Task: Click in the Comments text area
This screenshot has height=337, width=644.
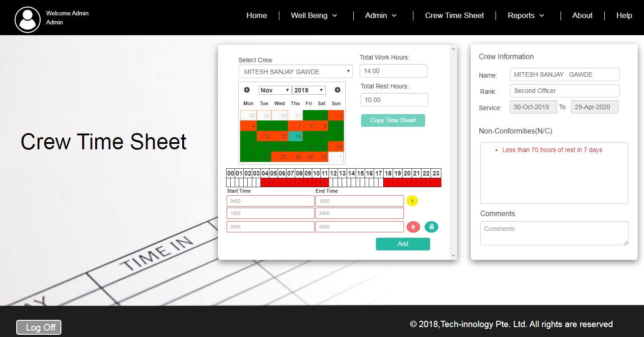Action: coord(554,233)
